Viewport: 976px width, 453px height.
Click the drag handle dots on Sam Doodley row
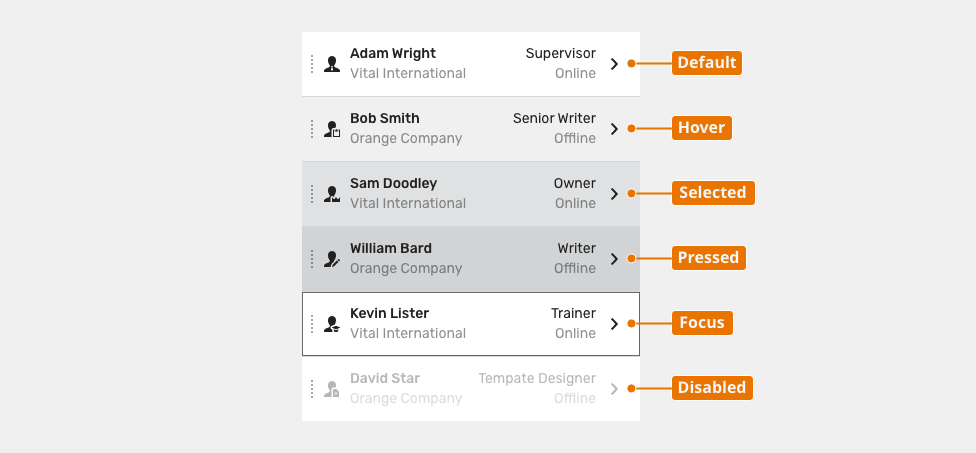312,194
